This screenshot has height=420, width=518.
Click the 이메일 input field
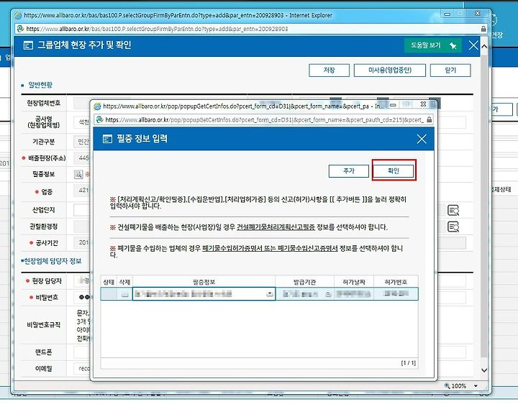tap(81, 368)
